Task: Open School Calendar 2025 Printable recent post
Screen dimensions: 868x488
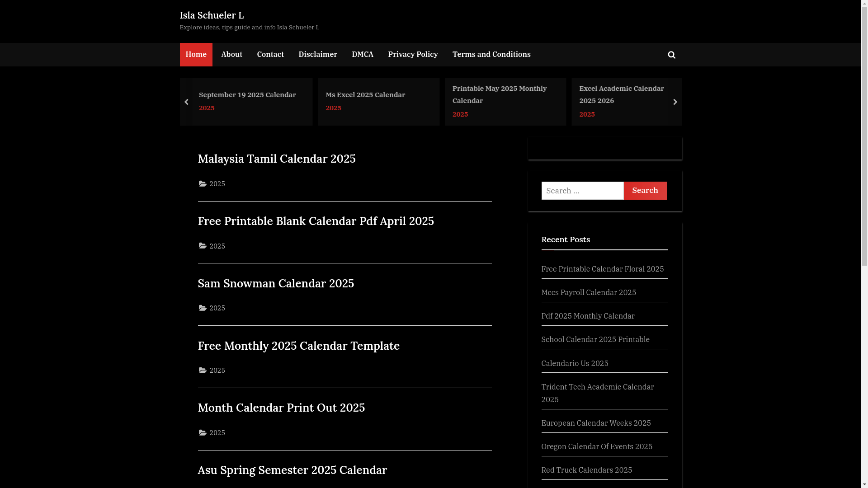Action: click(x=595, y=339)
